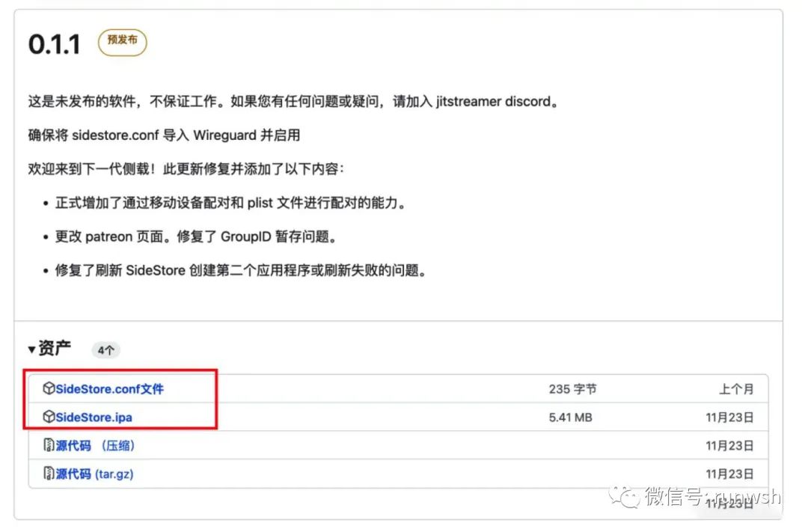Click the 235 字节 file size text
This screenshot has width=808, height=532.
click(572, 389)
